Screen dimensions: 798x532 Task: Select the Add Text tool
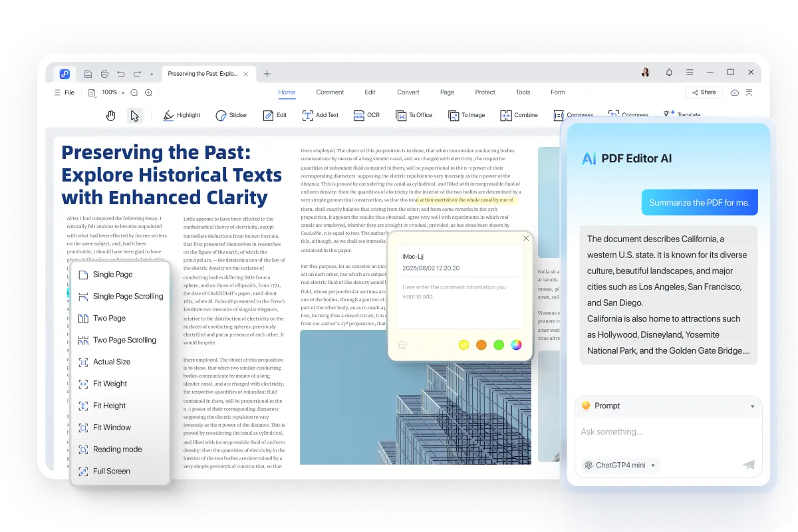point(320,115)
